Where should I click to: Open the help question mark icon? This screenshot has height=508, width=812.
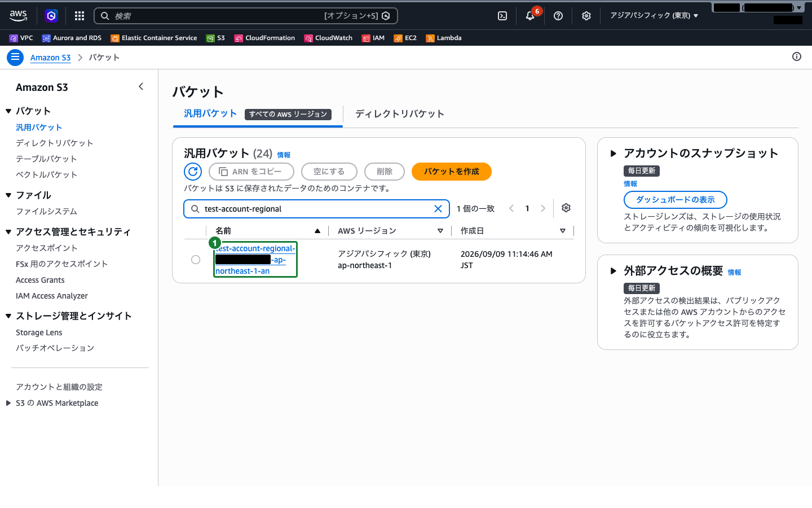pyautogui.click(x=558, y=16)
